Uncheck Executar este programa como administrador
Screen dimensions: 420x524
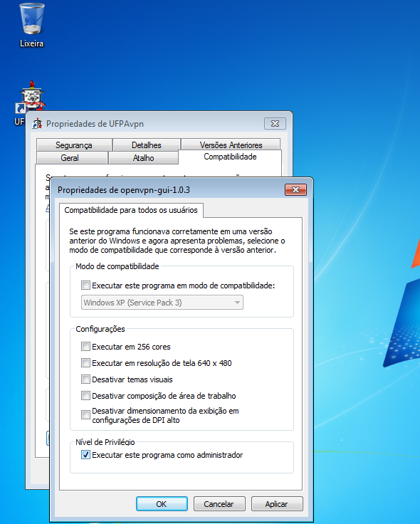(86, 455)
